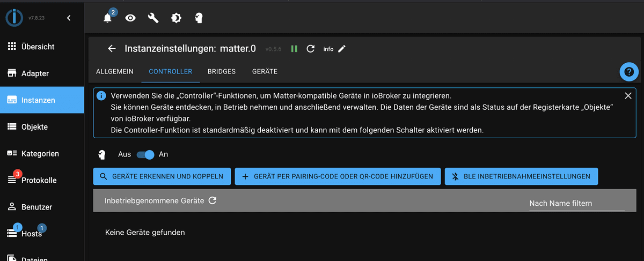Viewport: 644px width, 261px height.
Task: Click the ioBroker logo
Action: [14, 18]
